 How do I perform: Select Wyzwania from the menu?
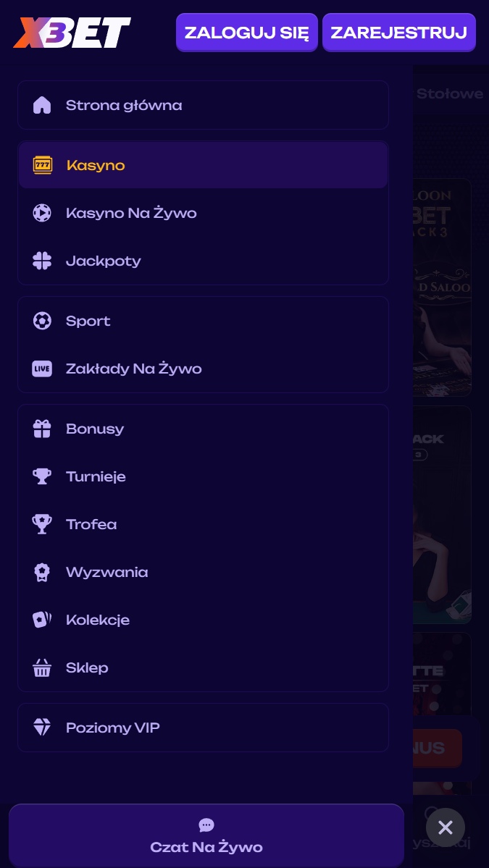[x=106, y=572]
